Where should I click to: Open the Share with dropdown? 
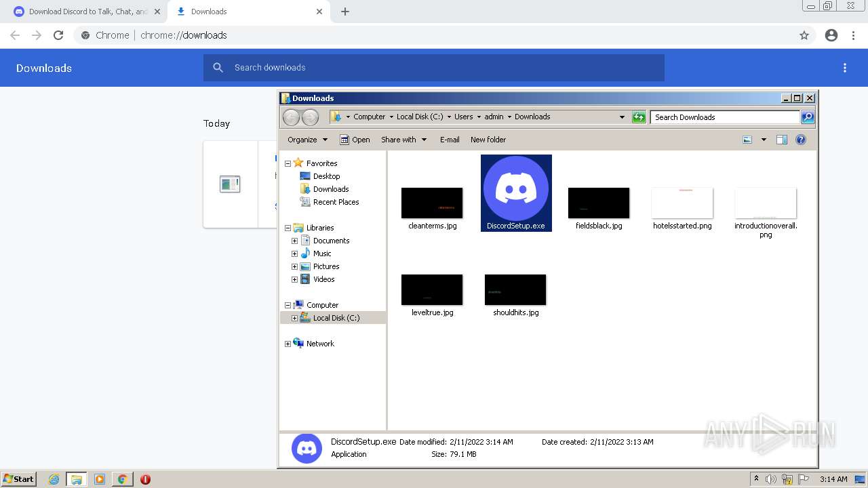(403, 140)
